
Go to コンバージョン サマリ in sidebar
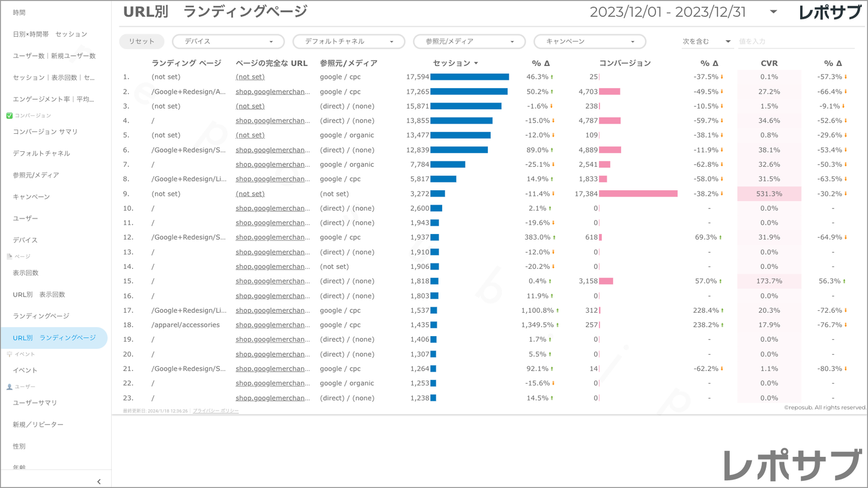45,131
